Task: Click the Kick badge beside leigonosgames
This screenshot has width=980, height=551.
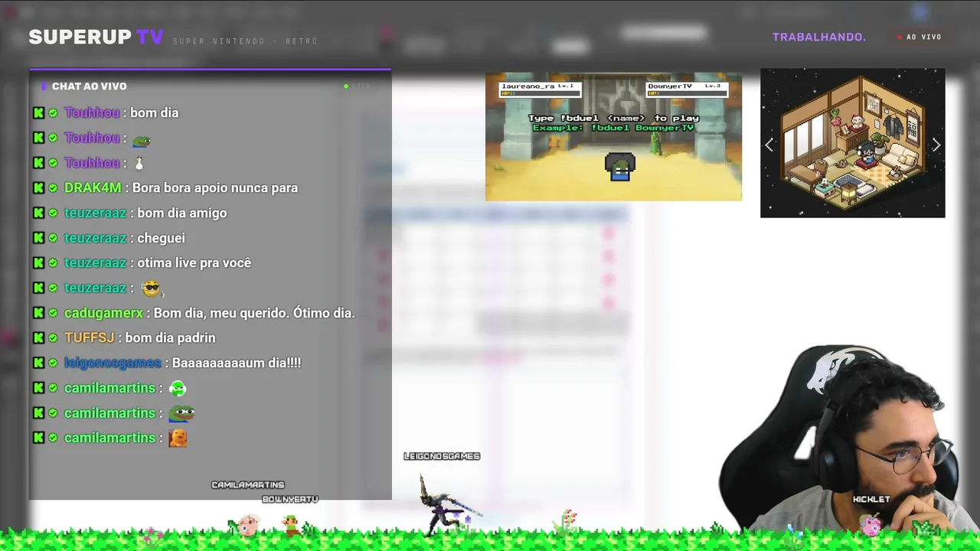Action: 39,363
